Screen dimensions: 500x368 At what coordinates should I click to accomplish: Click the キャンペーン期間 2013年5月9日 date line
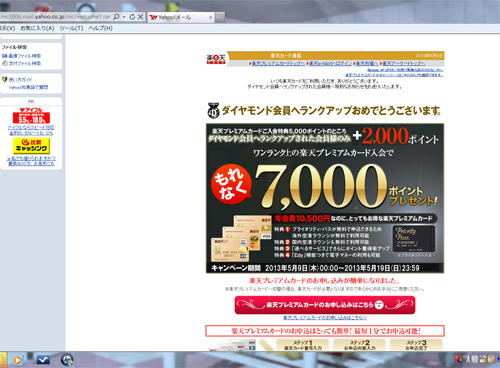pos(315,268)
